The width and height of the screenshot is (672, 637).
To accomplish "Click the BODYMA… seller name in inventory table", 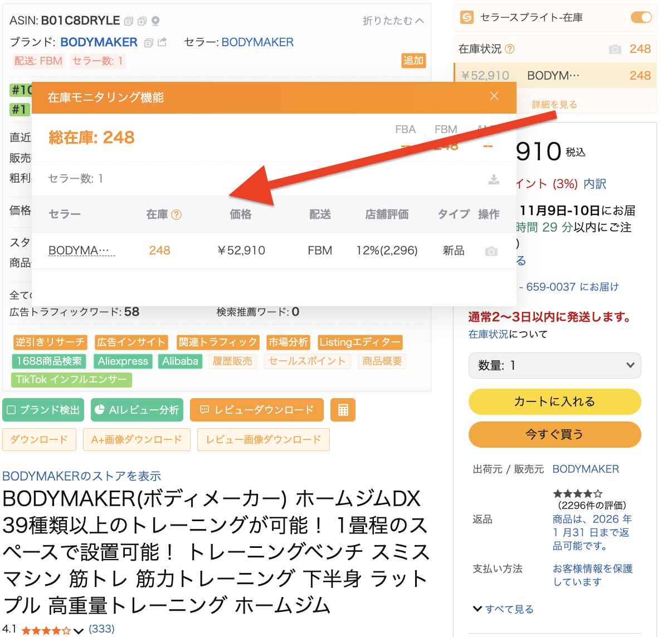I will 81,251.
